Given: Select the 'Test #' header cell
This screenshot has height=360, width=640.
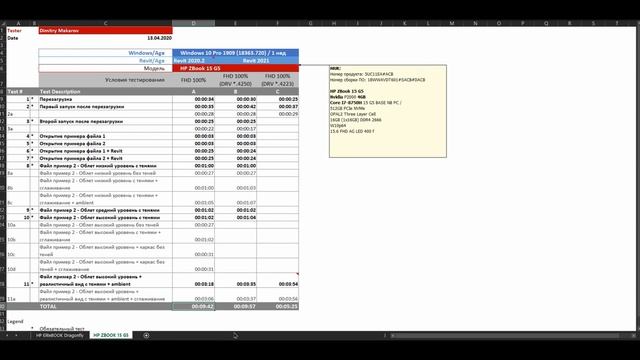Looking at the screenshot, I should (18, 91).
